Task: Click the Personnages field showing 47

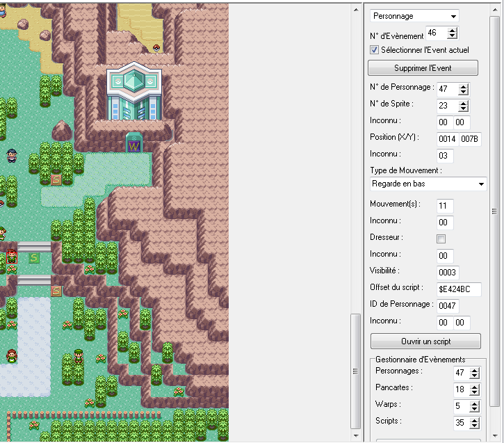Action: [x=462, y=373]
